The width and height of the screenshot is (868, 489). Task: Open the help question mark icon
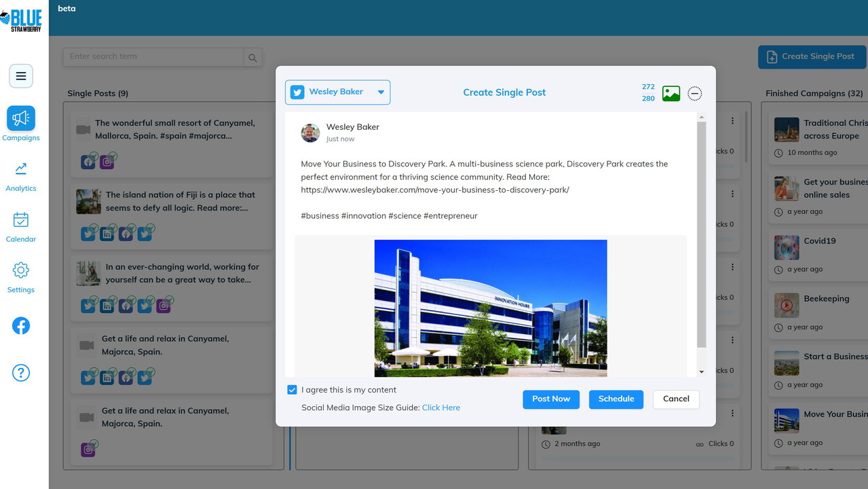pyautogui.click(x=21, y=372)
